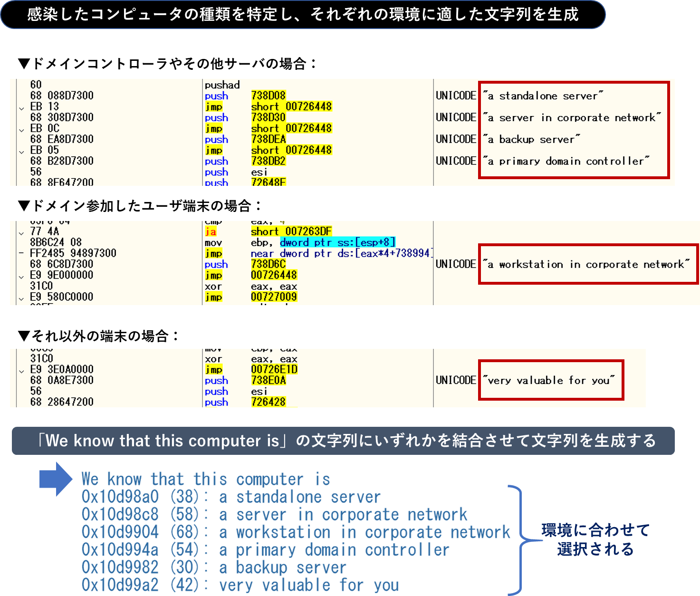Click the cyan highlighted "dword ptr ss:[esp+8]" operand
700x596 pixels.
[337, 242]
